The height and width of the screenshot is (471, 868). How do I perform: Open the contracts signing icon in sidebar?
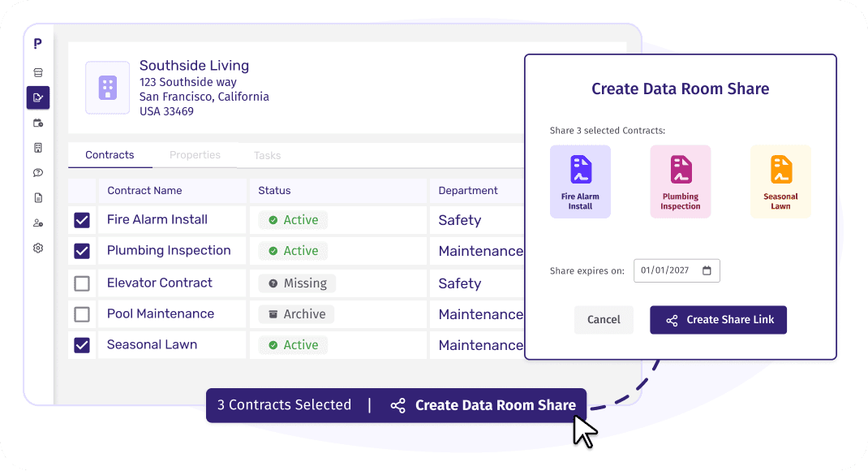point(38,97)
